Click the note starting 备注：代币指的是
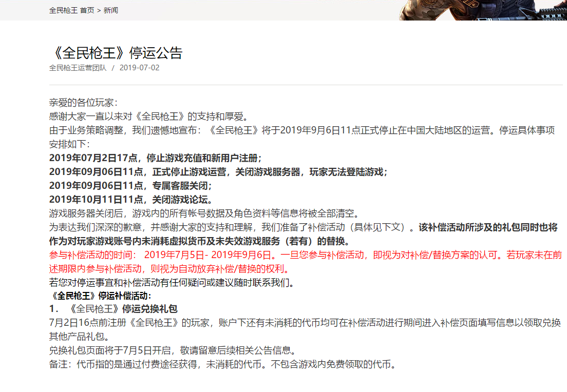 (224, 364)
